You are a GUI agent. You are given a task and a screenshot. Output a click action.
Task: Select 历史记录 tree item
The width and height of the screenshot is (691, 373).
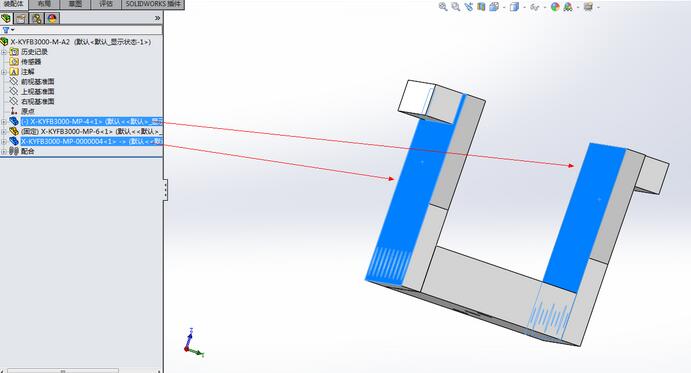(34, 52)
